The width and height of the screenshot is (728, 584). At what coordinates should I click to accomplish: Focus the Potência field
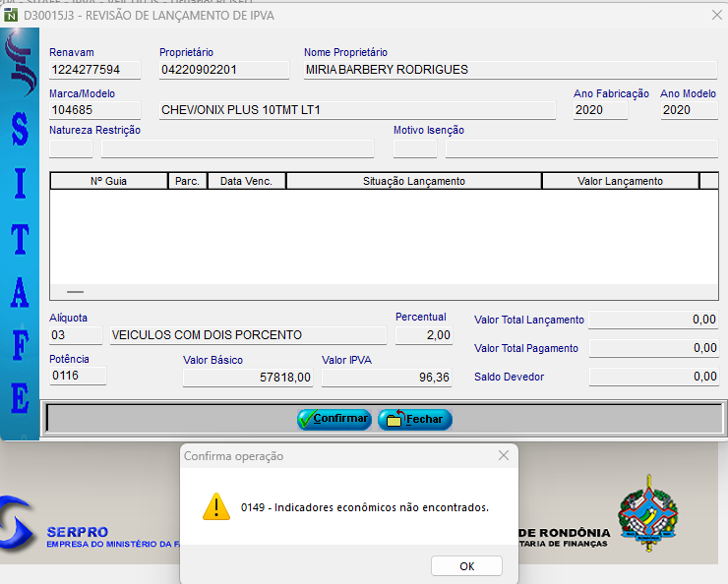click(77, 375)
